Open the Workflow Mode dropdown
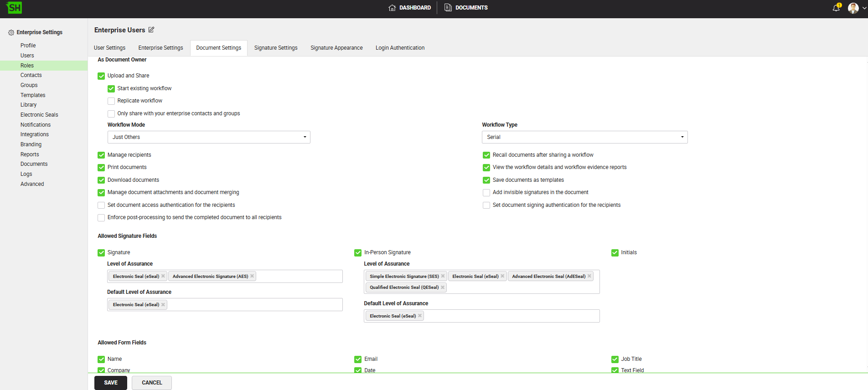 209,137
